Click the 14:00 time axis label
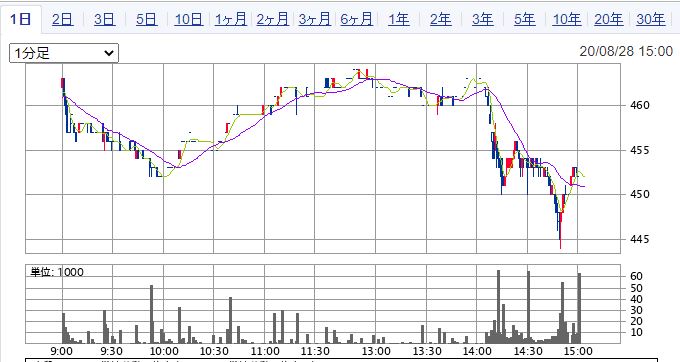Viewport: 680px width, 362px height. (x=477, y=351)
